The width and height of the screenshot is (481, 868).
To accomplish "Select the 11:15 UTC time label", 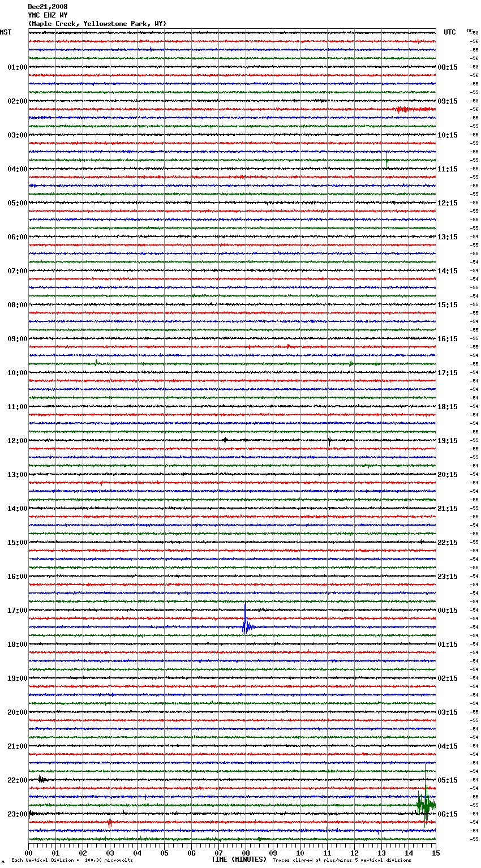I will 448,169.
